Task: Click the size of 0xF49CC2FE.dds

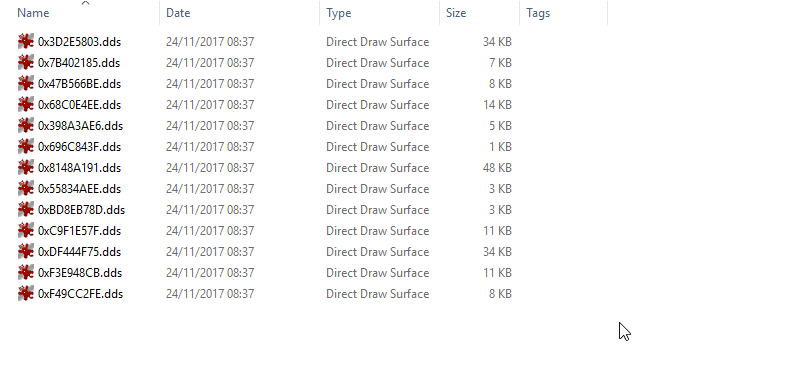Action: (x=500, y=294)
